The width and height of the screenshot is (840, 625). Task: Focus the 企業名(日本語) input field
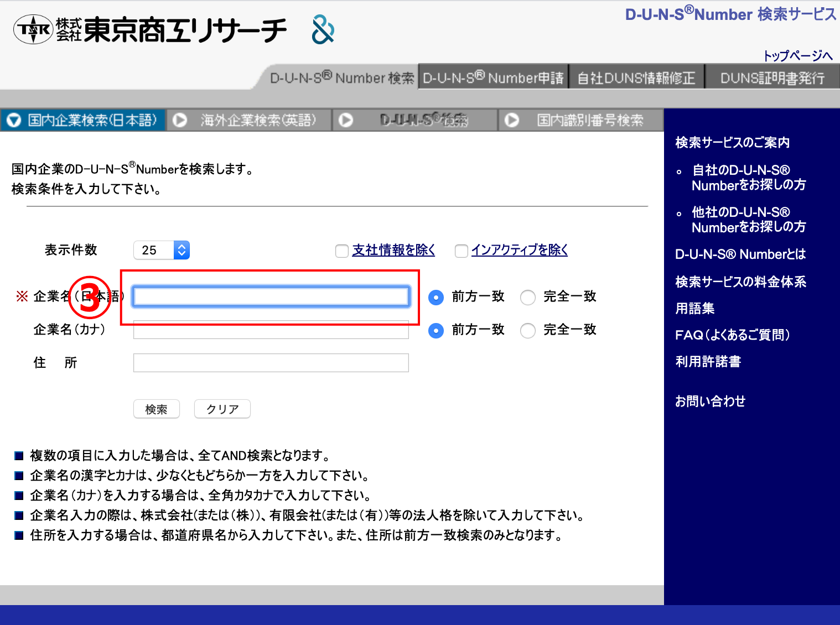(271, 296)
